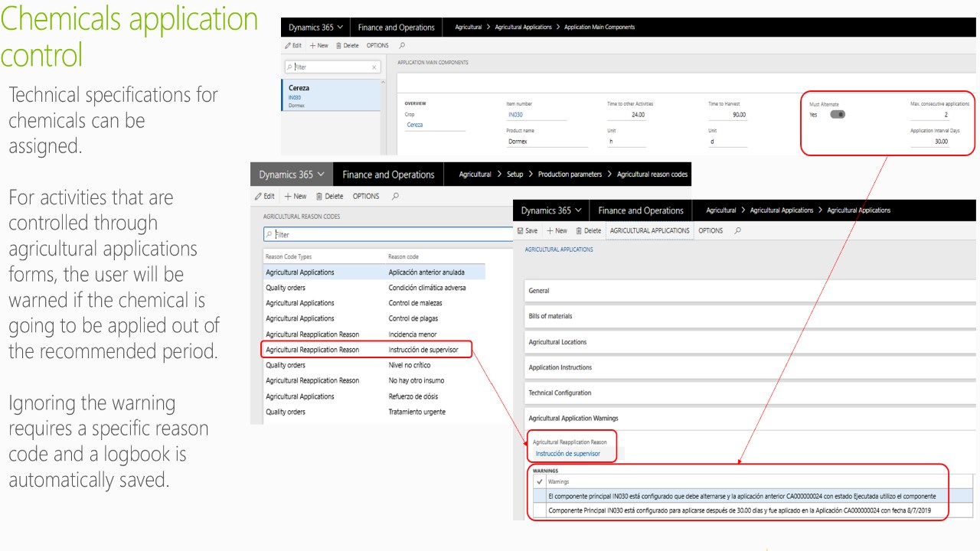Collapse the Agricultural Application Warnings section

point(750,419)
